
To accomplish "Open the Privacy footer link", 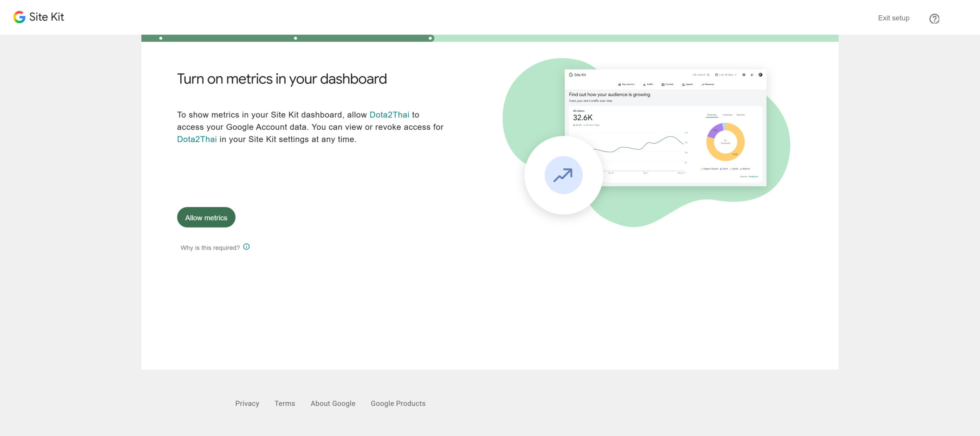I will [247, 403].
